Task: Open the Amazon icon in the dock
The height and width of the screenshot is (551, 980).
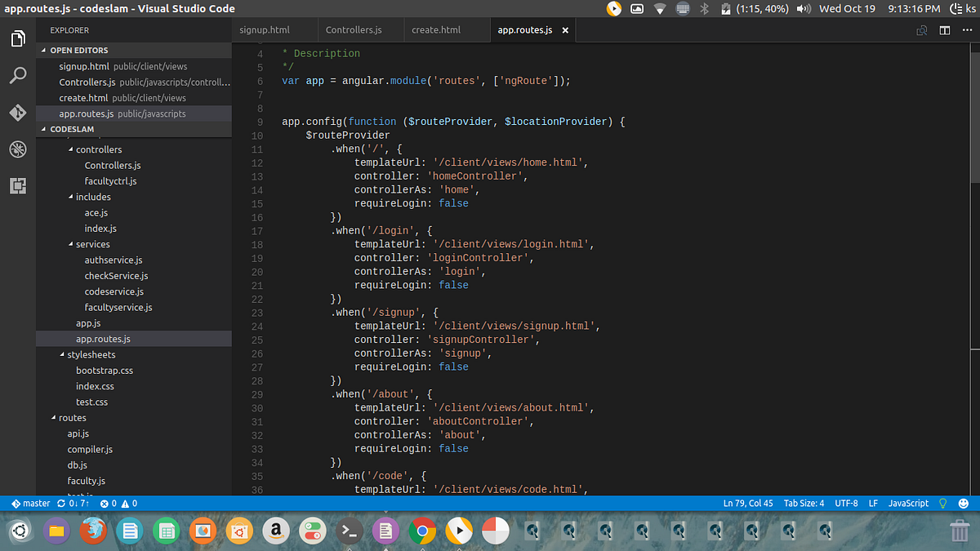Action: pyautogui.click(x=276, y=531)
